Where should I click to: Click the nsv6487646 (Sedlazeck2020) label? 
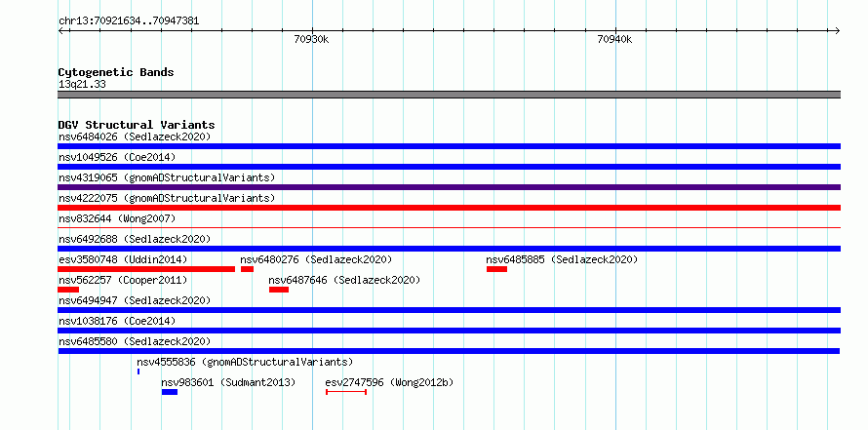click(x=344, y=280)
